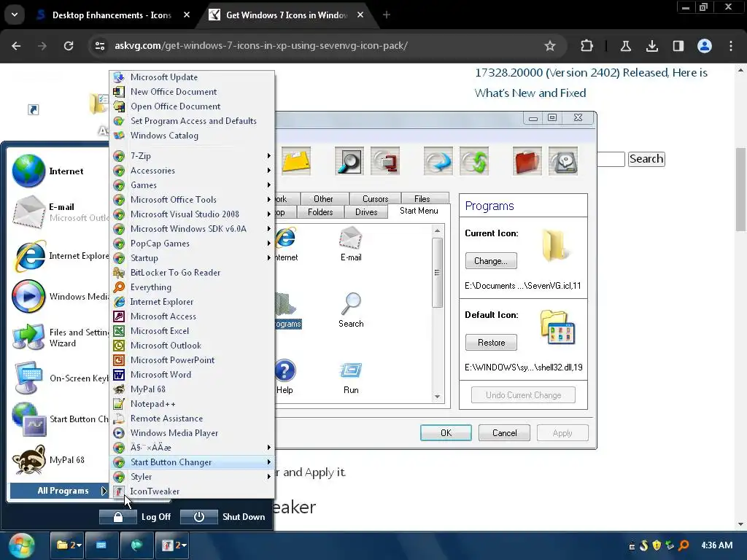Viewport: 747px width, 560px height.
Task: Expand the Games submenu
Action: pyautogui.click(x=193, y=184)
